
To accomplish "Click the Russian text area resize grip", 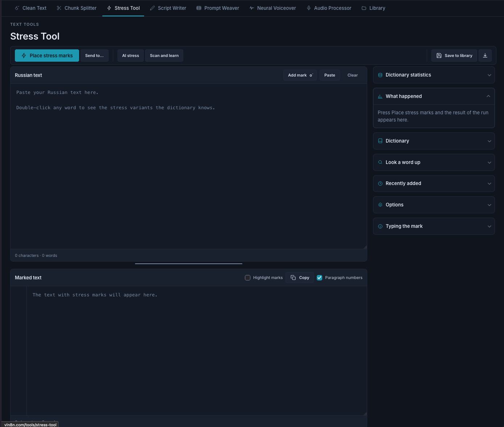I will 365,247.
